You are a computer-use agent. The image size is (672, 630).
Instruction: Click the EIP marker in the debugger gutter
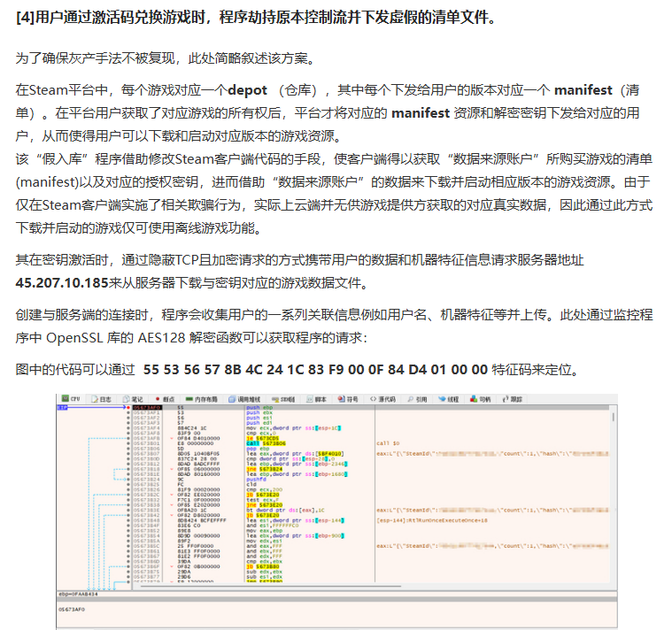pyautogui.click(x=63, y=407)
